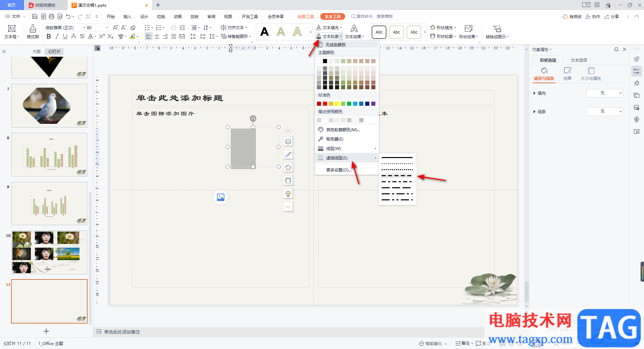Click the decrease indent icon
This screenshot has height=349, width=644.
tap(174, 28)
